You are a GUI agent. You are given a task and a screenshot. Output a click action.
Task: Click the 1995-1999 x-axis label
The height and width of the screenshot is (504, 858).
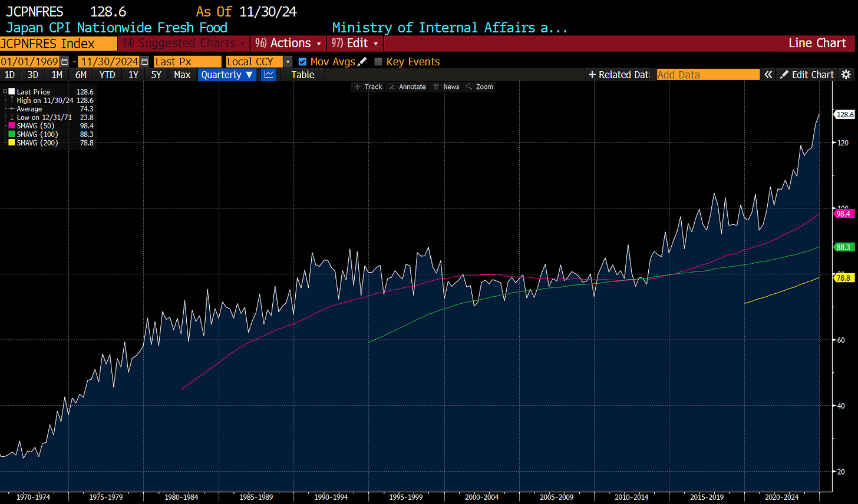pyautogui.click(x=407, y=498)
